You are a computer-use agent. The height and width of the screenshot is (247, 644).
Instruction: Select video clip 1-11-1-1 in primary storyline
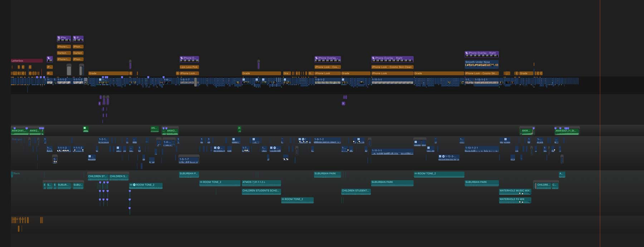click(x=392, y=81)
